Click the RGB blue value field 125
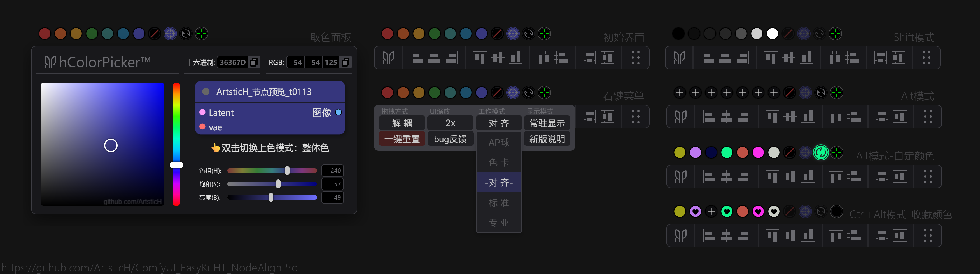Screen dimensions: 980x274 coord(331,62)
